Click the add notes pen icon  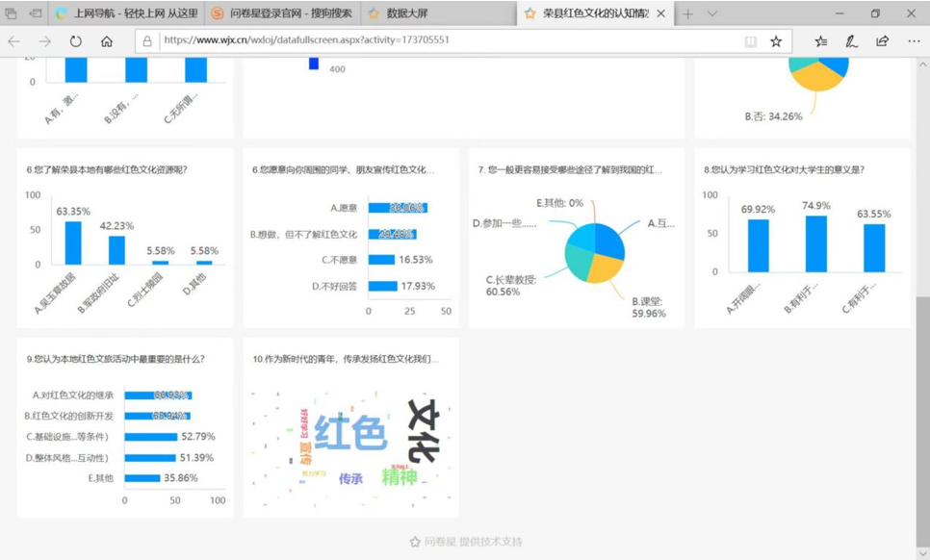click(x=851, y=41)
